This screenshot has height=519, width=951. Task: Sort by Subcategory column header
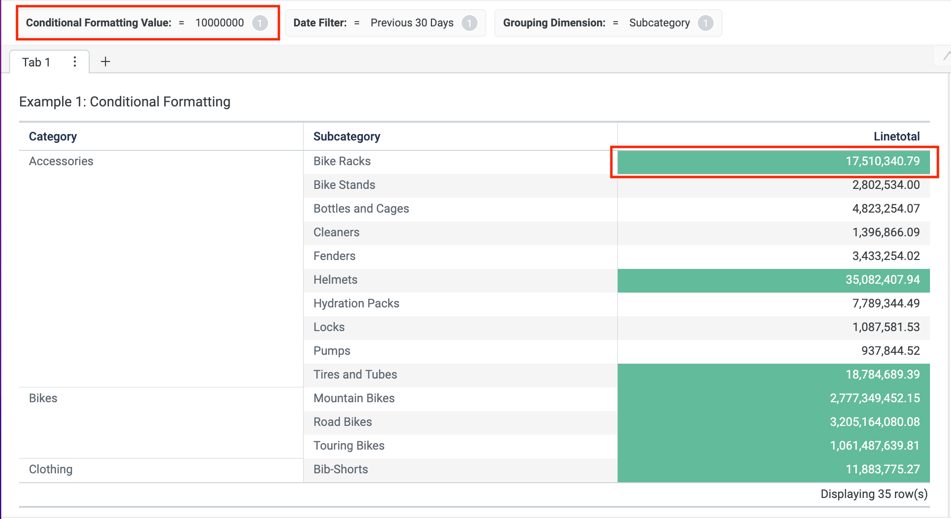tap(346, 137)
